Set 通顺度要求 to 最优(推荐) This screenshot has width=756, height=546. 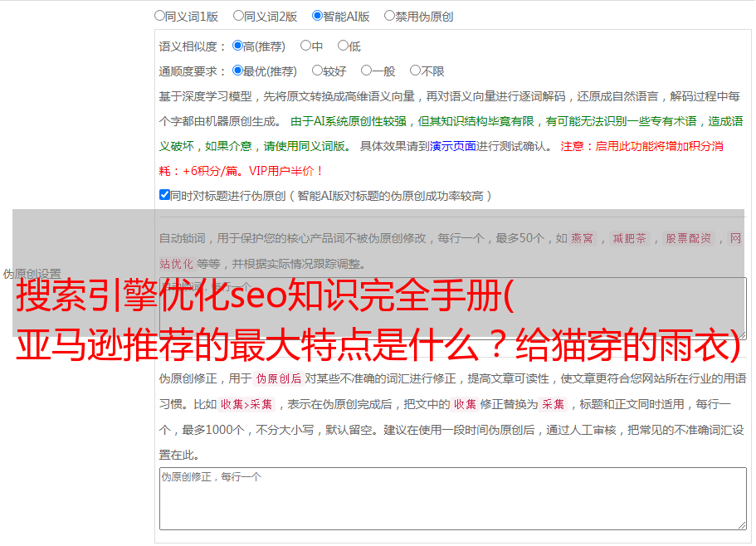click(237, 71)
